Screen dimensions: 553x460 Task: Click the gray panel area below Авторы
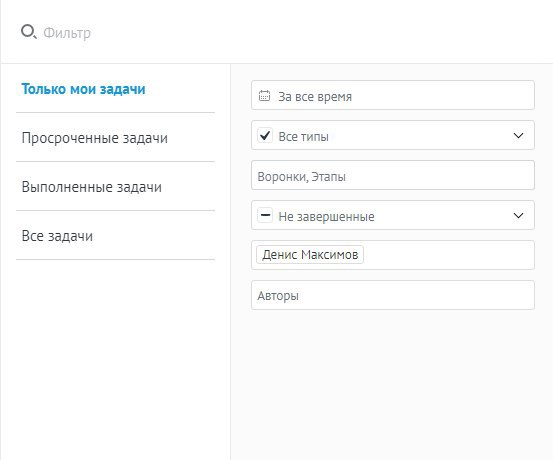tap(392, 385)
